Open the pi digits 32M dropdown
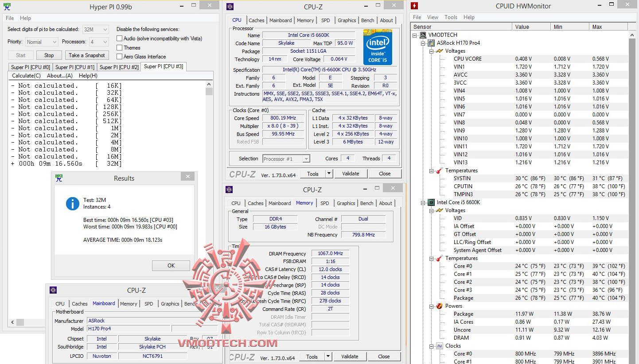639x364 pixels. pyautogui.click(x=96, y=29)
